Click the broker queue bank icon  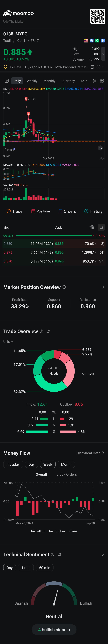(92, 227)
